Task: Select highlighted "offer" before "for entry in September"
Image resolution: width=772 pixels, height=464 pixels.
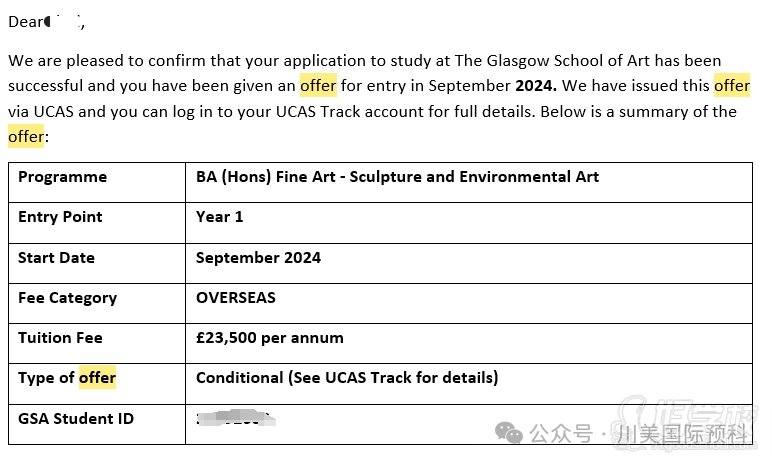Action: point(318,86)
